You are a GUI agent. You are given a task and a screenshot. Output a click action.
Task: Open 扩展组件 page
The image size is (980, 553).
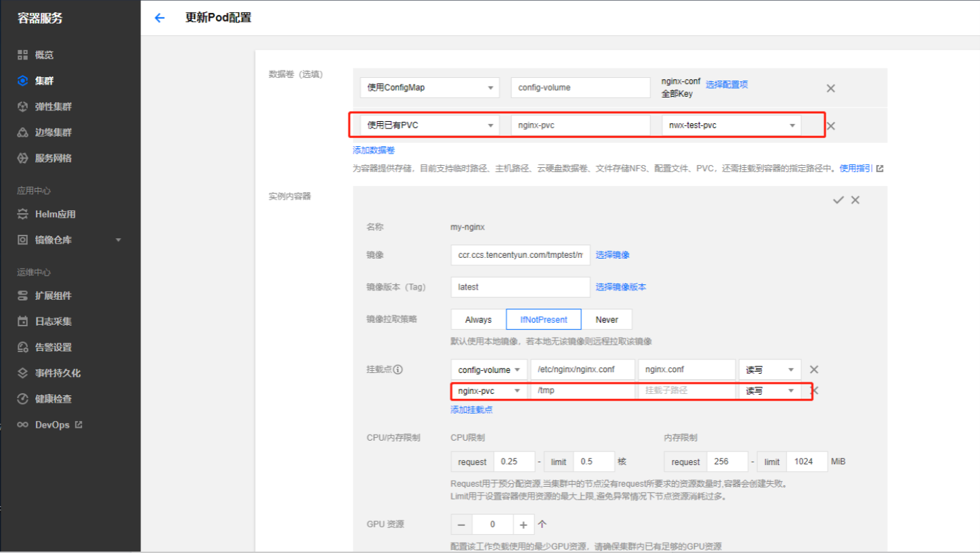point(54,296)
